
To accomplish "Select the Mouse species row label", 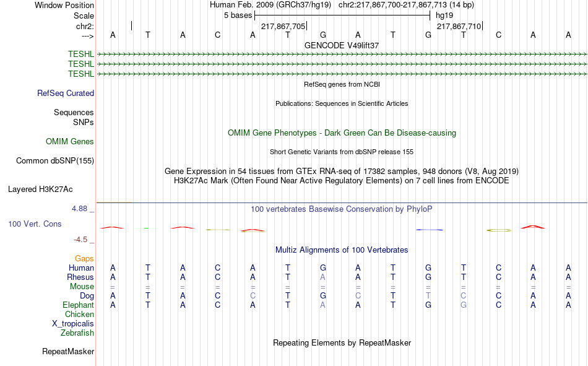I will click(x=82, y=286).
